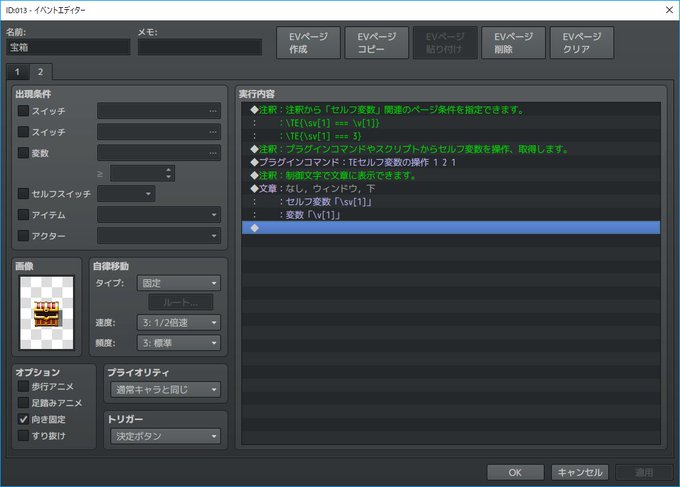The image size is (680, 487).
Task: Open the トリガー dropdown showing 決定ボタン
Action: point(166,436)
